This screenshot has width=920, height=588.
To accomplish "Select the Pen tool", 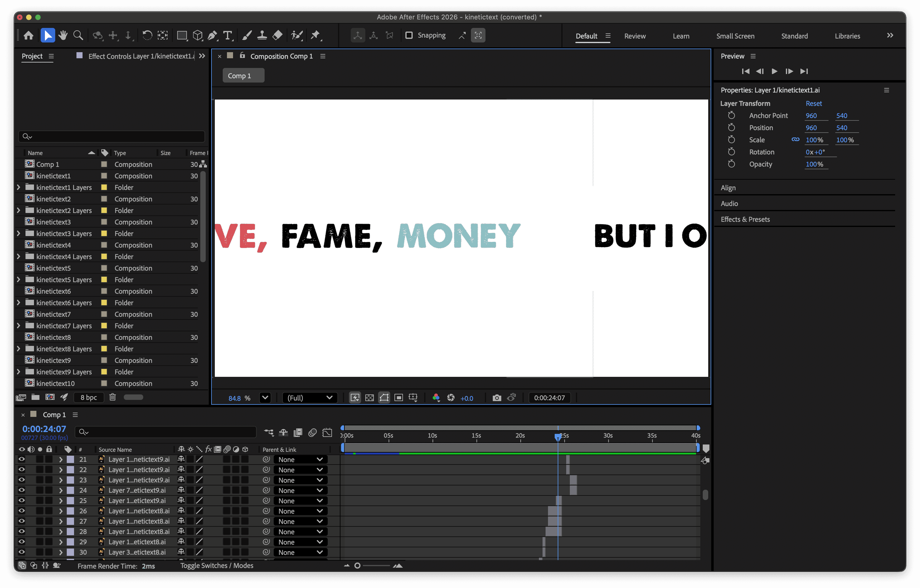I will point(212,35).
